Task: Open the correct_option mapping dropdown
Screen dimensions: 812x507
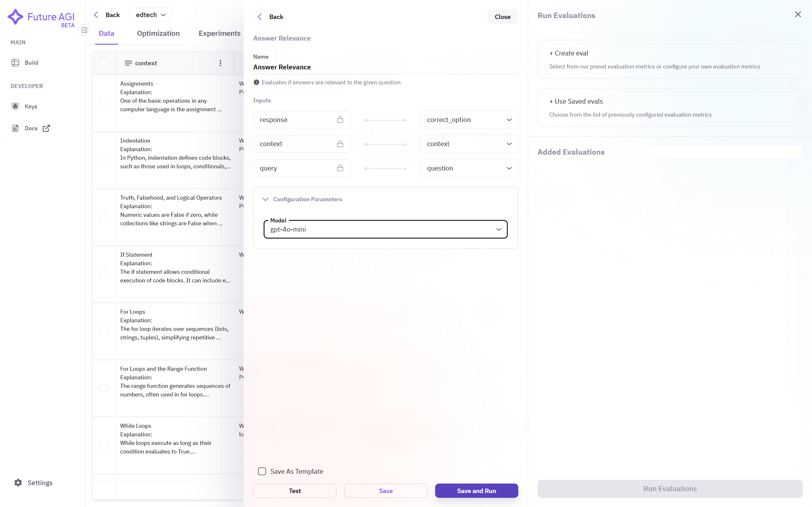Action: [x=469, y=120]
